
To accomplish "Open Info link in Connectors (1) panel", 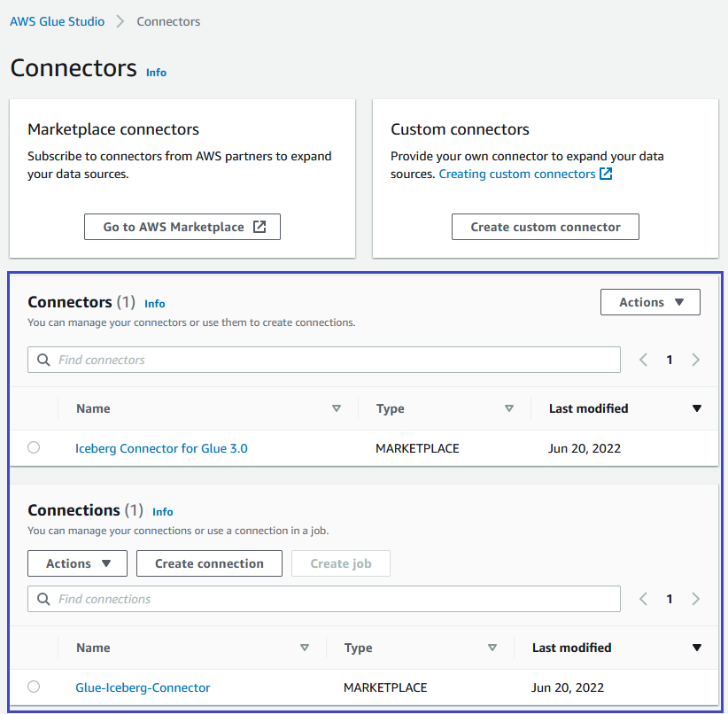I will click(155, 304).
